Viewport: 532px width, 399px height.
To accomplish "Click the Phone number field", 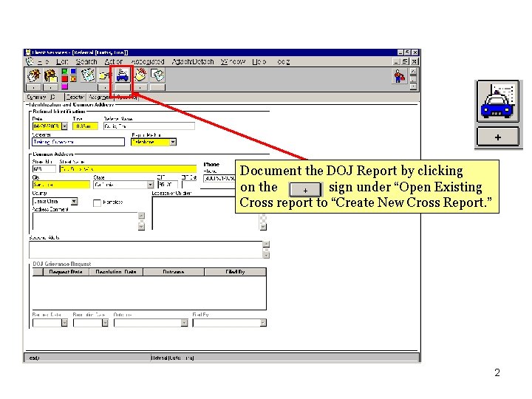I will pos(219,178).
